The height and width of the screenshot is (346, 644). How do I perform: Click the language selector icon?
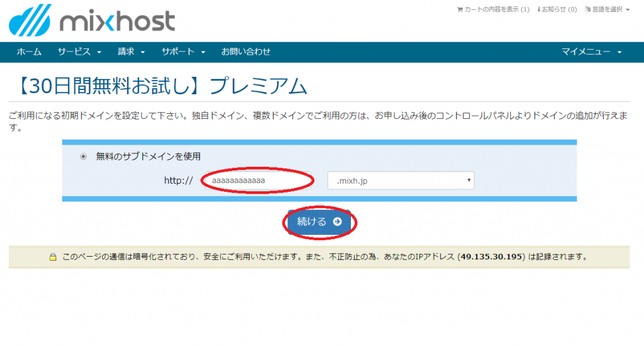(587, 9)
